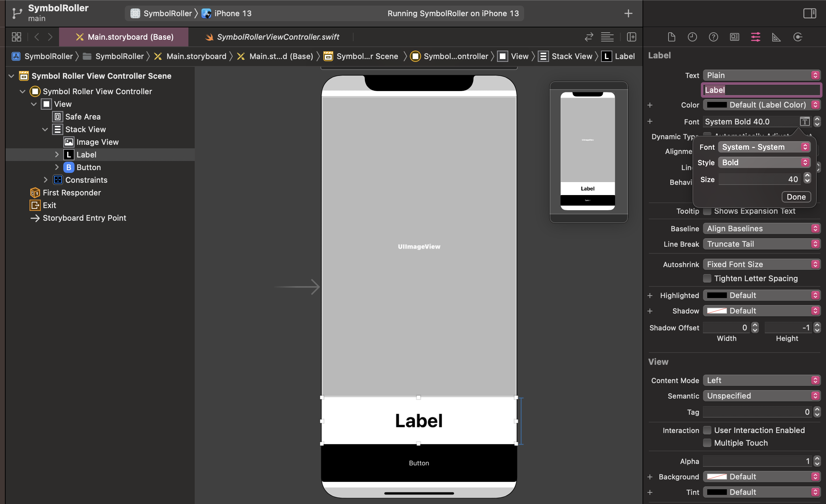Viewport: 826px width, 504px height.
Task: Open the File inspector tab
Action: [x=671, y=37]
